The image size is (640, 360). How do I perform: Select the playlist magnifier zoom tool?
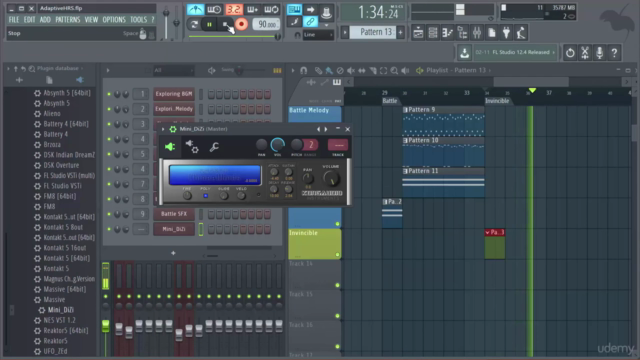394,71
